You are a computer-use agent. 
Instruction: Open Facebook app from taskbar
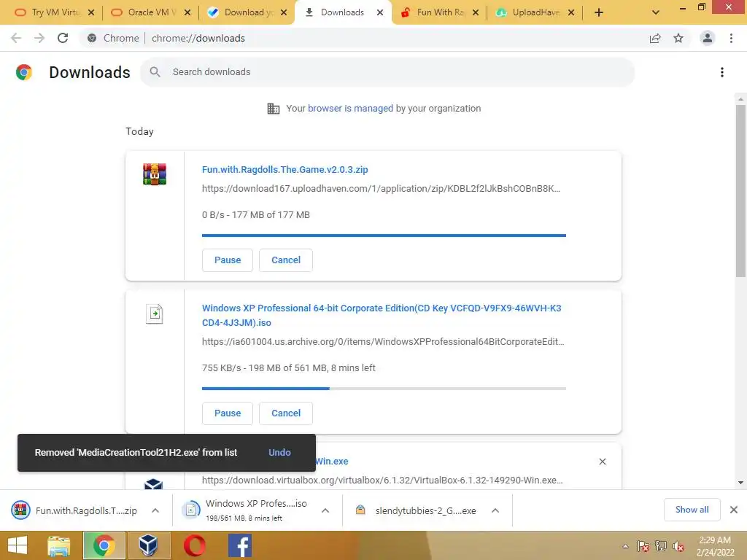coord(240,545)
